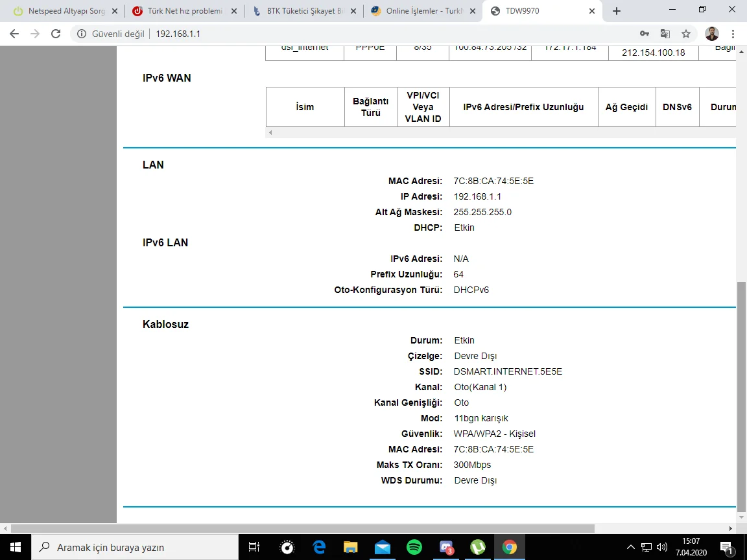Screen dimensions: 747x560
Task: Click 'WPA/WPA2 - Kişisel' security value
Action: pos(495,434)
